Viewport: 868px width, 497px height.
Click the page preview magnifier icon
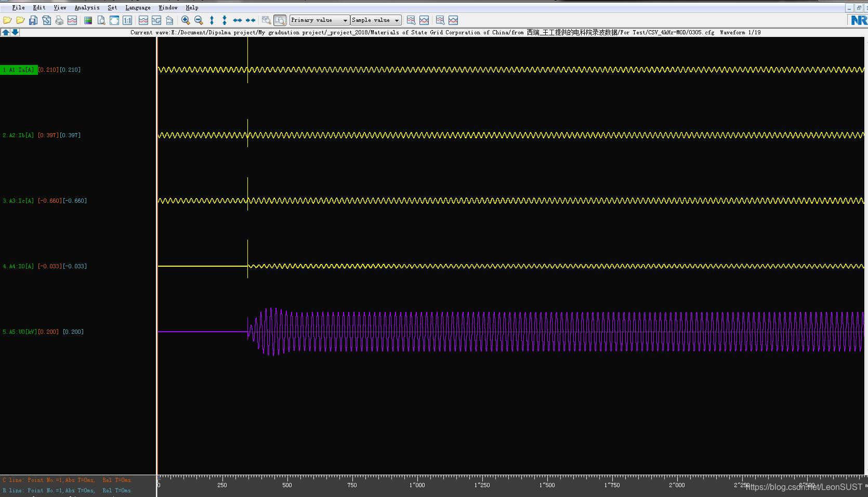(101, 20)
